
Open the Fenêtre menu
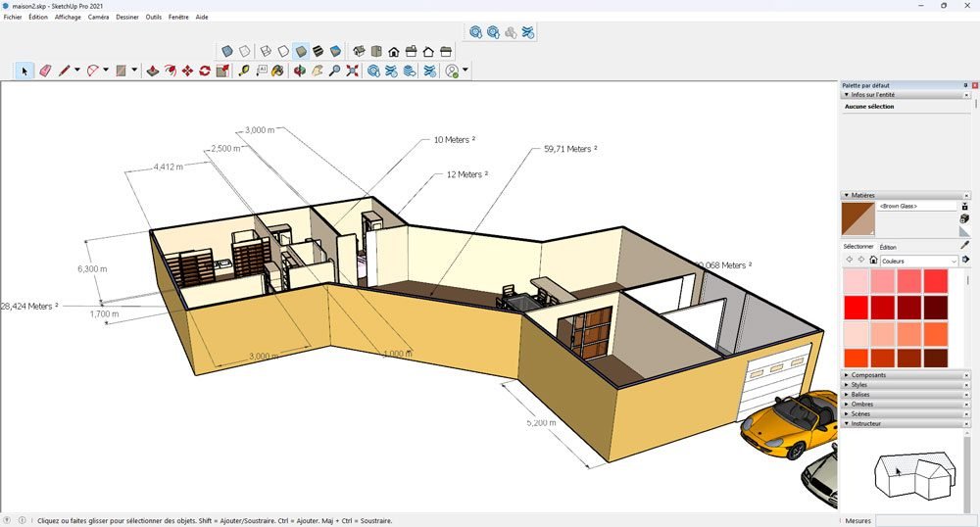pos(178,17)
